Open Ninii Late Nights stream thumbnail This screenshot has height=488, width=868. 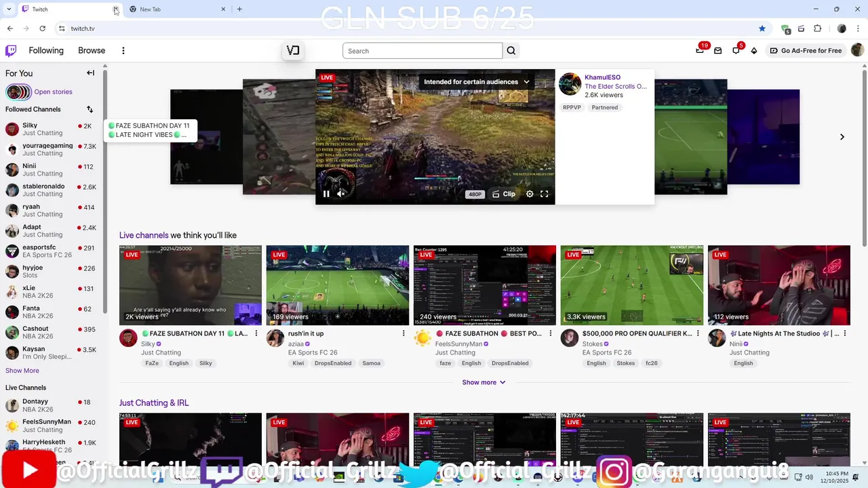[x=779, y=285]
